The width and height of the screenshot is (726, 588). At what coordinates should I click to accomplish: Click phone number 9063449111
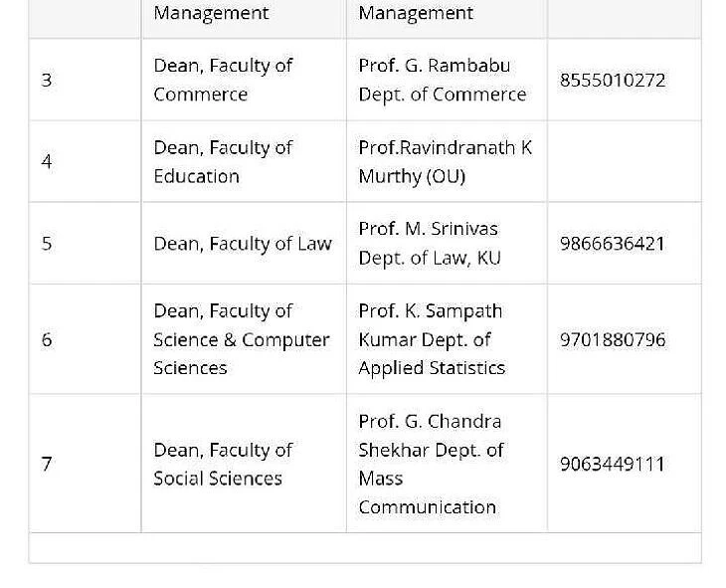point(612,464)
